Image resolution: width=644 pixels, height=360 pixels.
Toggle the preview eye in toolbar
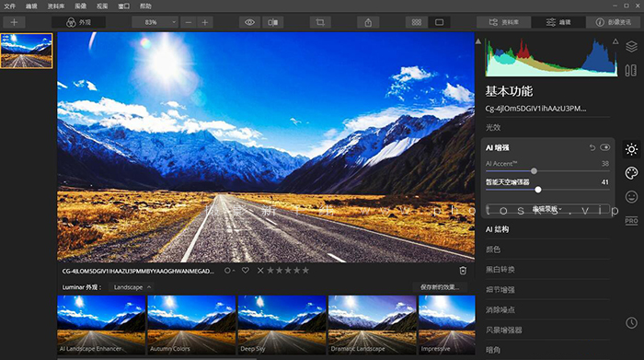point(249,22)
